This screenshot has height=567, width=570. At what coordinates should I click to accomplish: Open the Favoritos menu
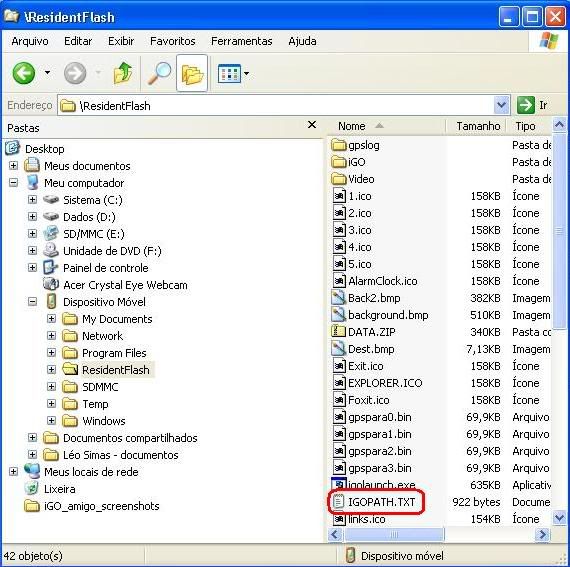(173, 41)
